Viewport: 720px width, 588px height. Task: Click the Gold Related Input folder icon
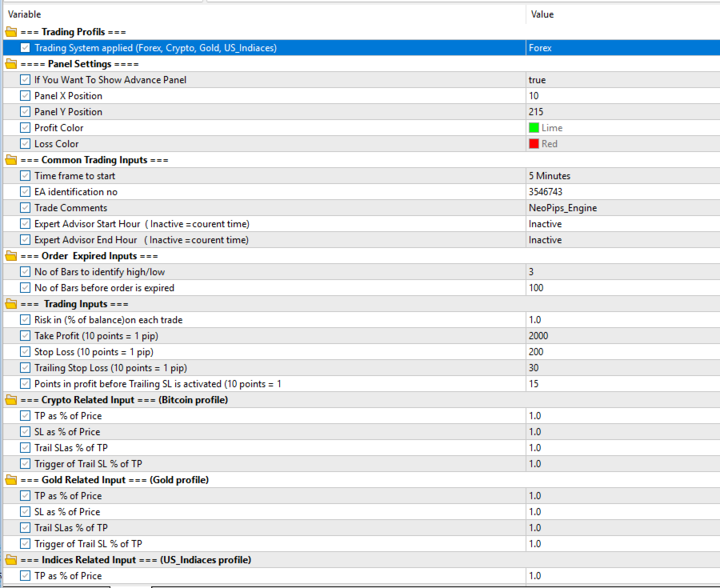[x=11, y=480]
